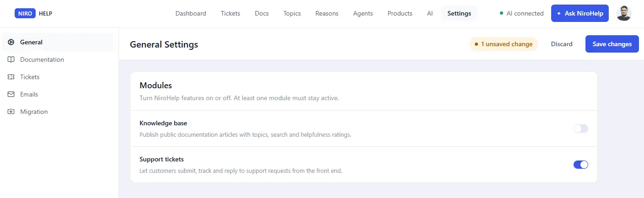
Task: Click the NiroHelp logo
Action: (33, 13)
